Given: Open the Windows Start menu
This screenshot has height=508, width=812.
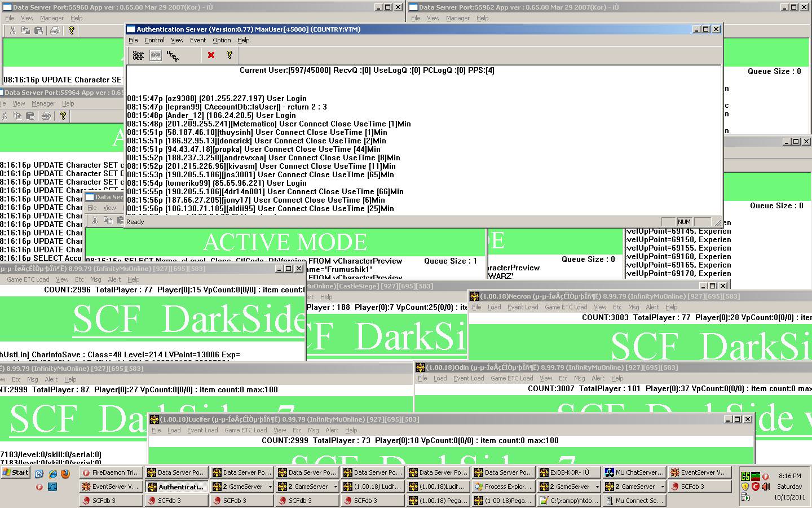Looking at the screenshot, I should (15, 472).
